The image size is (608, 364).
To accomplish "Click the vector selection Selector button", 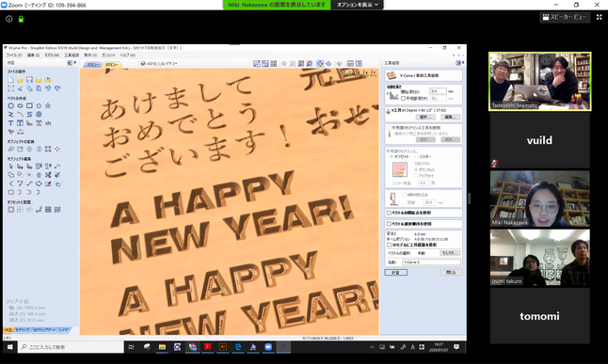I will pyautogui.click(x=450, y=253).
